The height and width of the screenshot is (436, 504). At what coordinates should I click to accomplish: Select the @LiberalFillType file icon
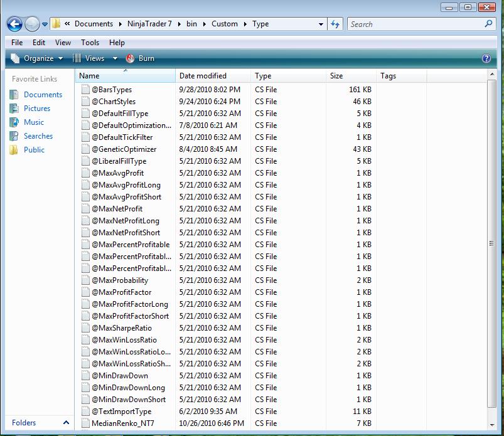(85, 161)
